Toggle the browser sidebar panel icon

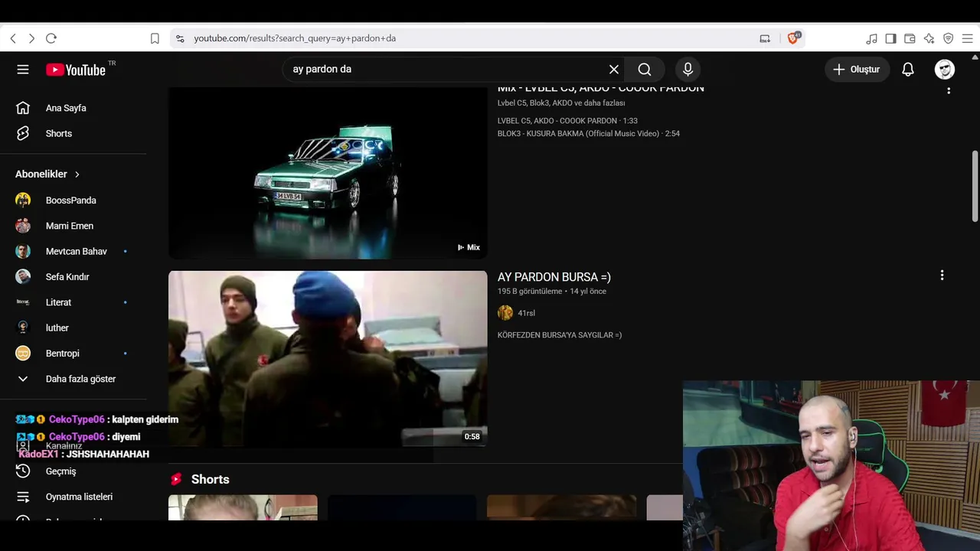(x=891, y=38)
